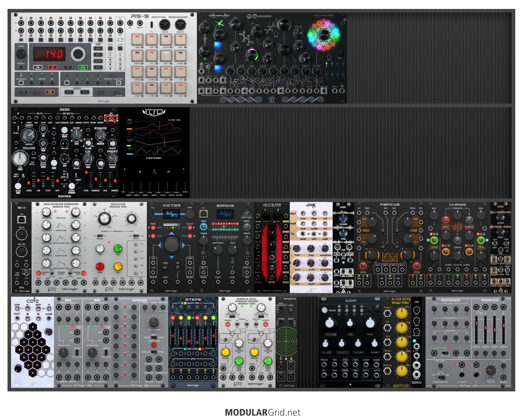This screenshot has height=420, width=526.
Task: Hit the RS-9 pad labeled FLAM
Action: click(152, 72)
